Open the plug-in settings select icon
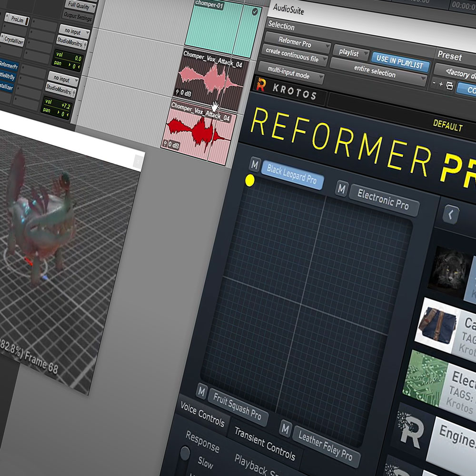Screen dimensions: 476x476 pyautogui.click(x=450, y=86)
